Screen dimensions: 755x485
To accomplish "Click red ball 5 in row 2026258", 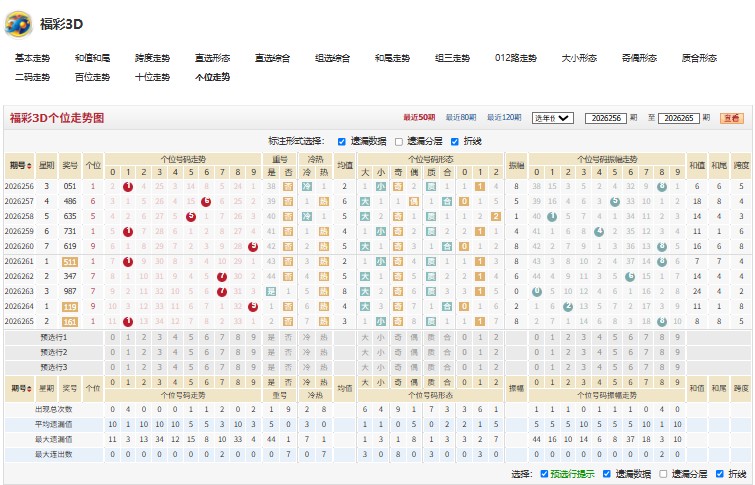I will pos(191,217).
